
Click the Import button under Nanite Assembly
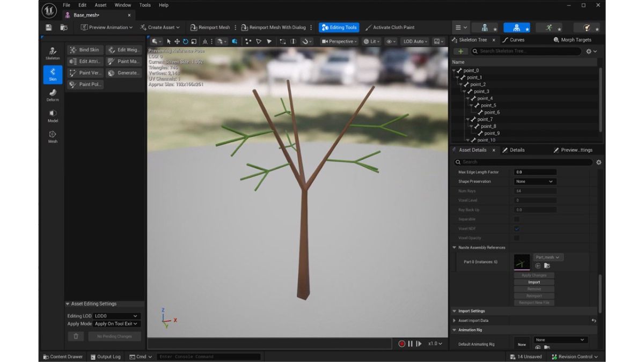(533, 282)
